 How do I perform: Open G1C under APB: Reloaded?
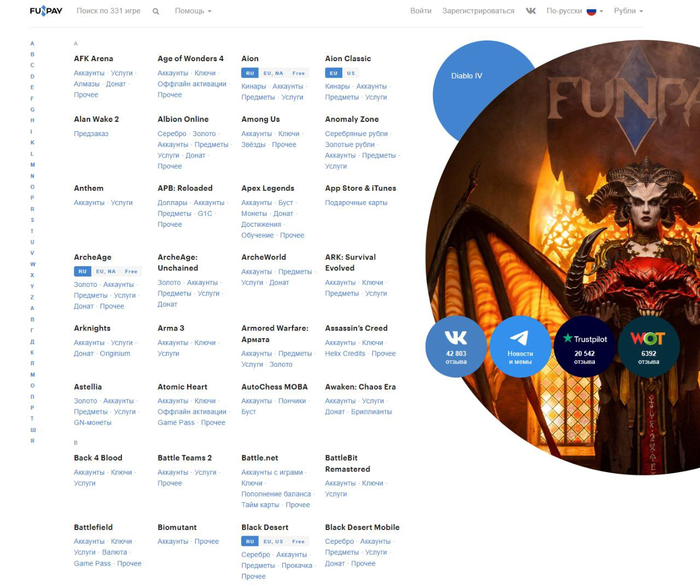pyautogui.click(x=205, y=213)
